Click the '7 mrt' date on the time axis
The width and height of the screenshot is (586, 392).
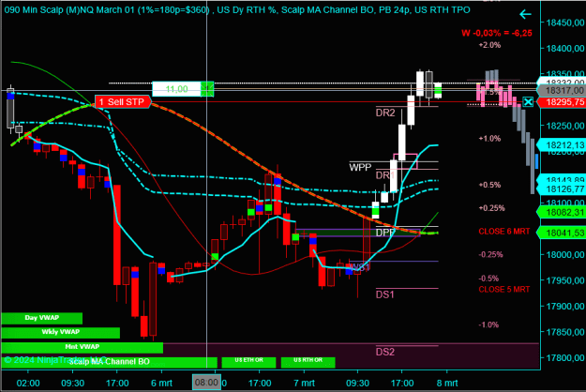(304, 383)
